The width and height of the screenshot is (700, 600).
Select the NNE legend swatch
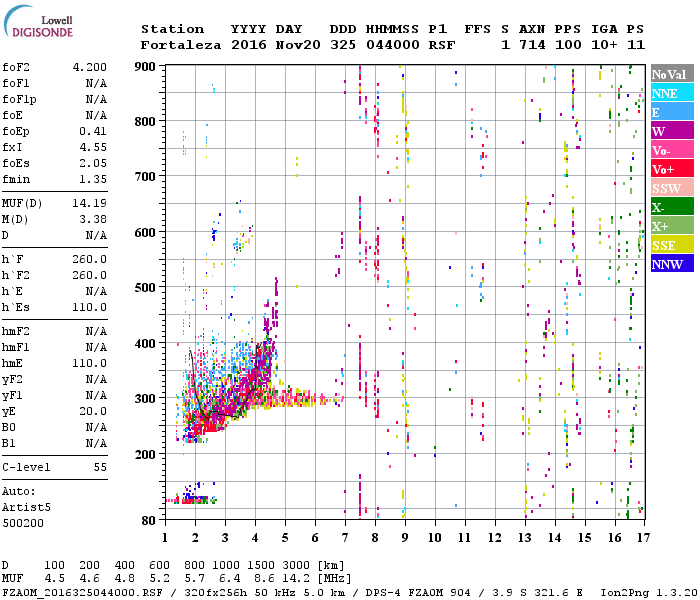(672, 93)
